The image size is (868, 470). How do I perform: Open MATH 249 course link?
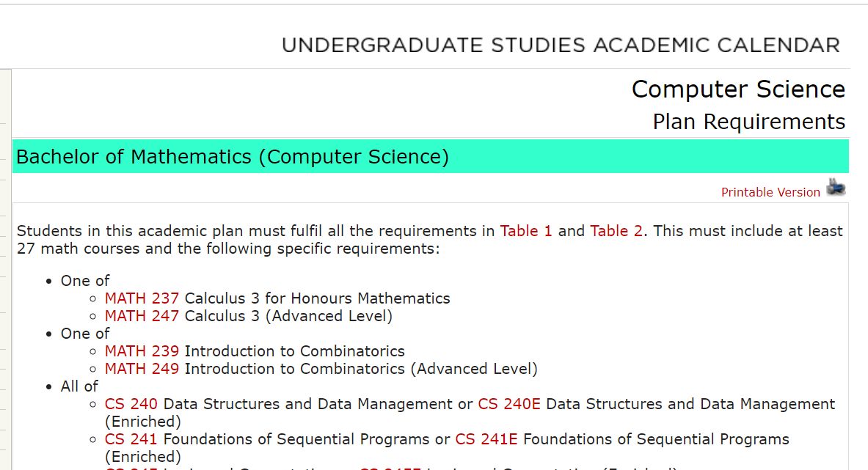[142, 369]
